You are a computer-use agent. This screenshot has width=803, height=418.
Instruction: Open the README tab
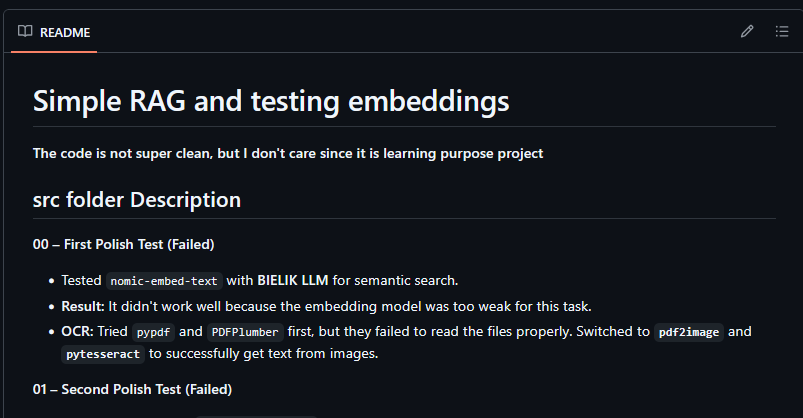(x=64, y=32)
